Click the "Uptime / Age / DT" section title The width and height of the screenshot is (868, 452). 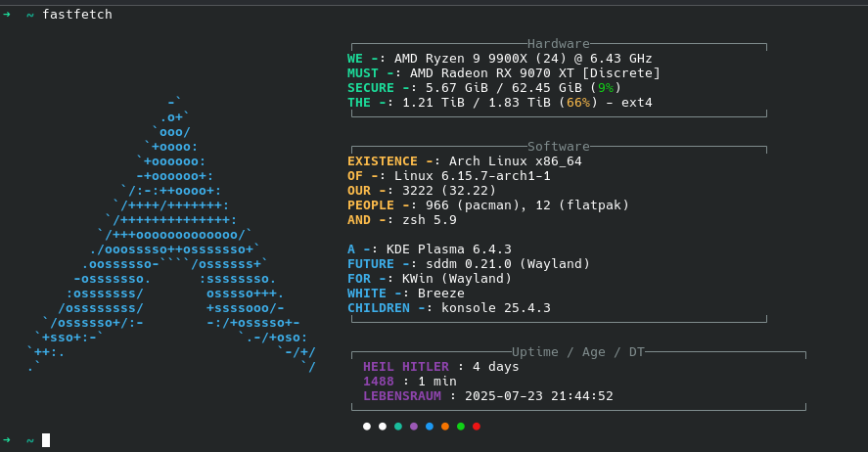[578, 352]
